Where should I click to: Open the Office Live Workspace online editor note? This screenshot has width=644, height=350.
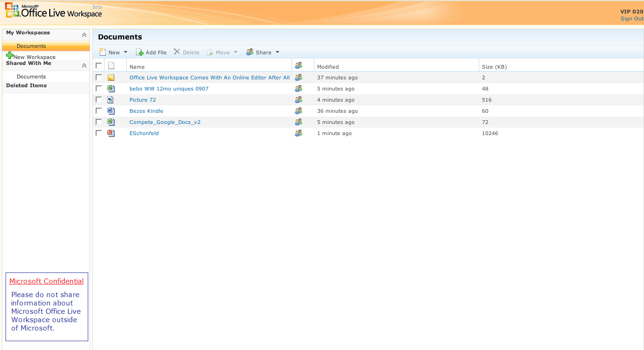tap(209, 78)
